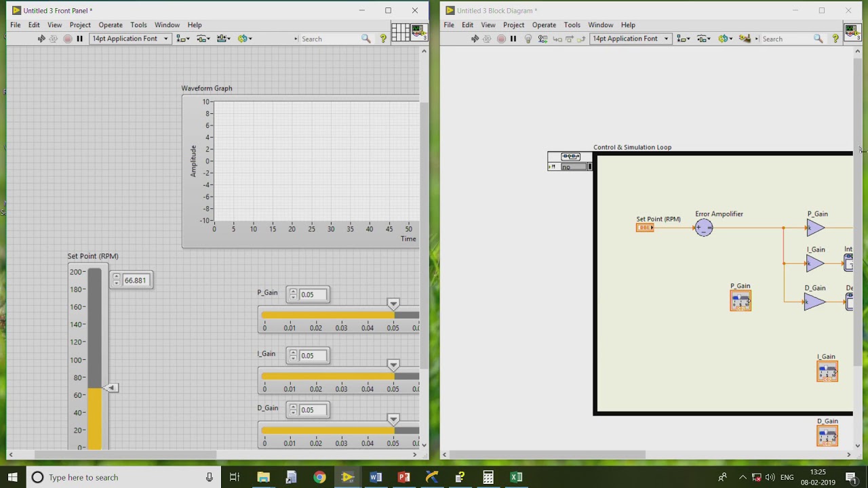Click Run arrow in Front Panel toolbar
The image size is (868, 488).
(41, 39)
